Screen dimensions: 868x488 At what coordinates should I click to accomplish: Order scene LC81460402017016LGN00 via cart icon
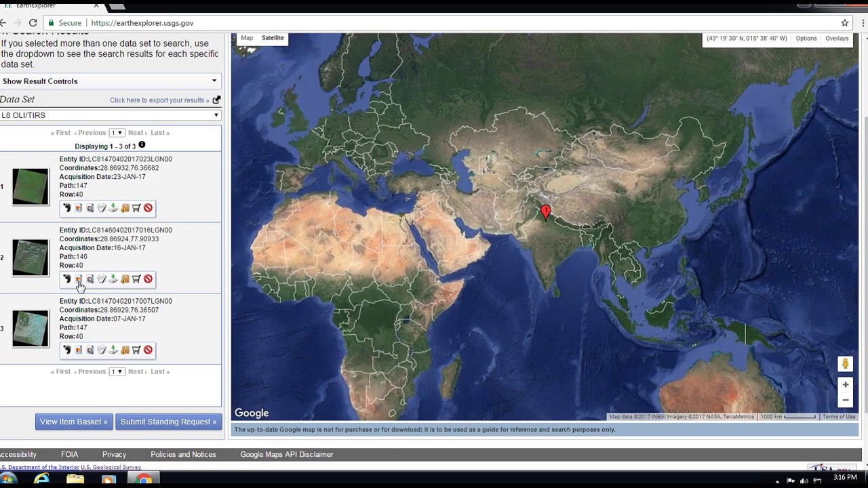136,279
